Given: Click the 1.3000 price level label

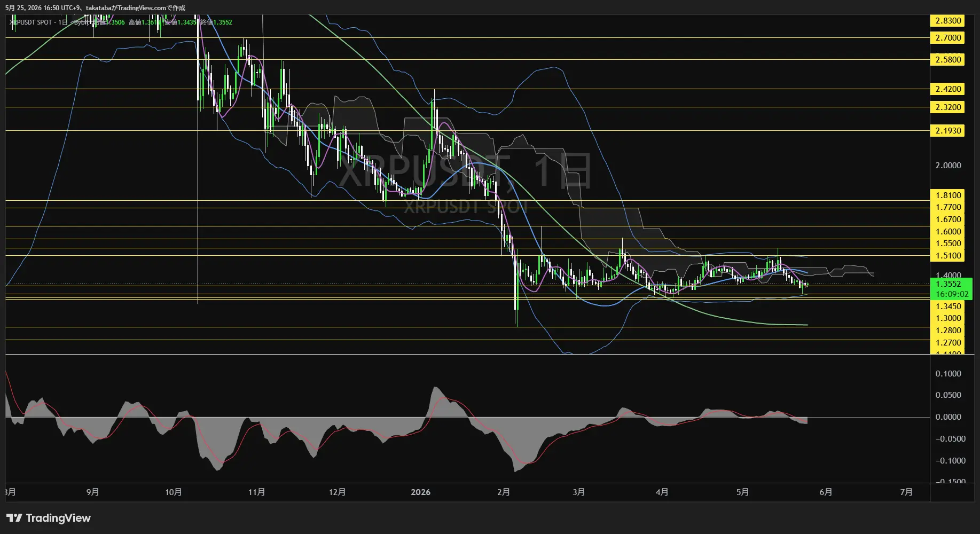Looking at the screenshot, I should (948, 318).
